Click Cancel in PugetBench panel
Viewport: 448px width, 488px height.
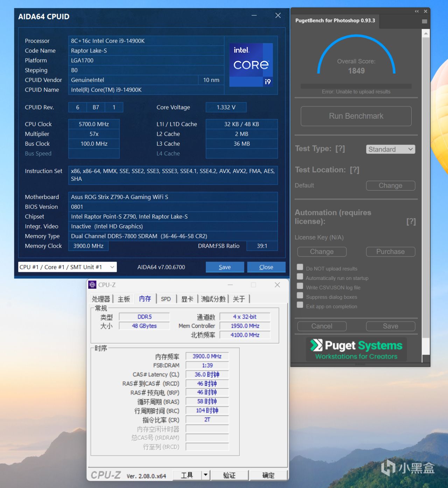322,326
